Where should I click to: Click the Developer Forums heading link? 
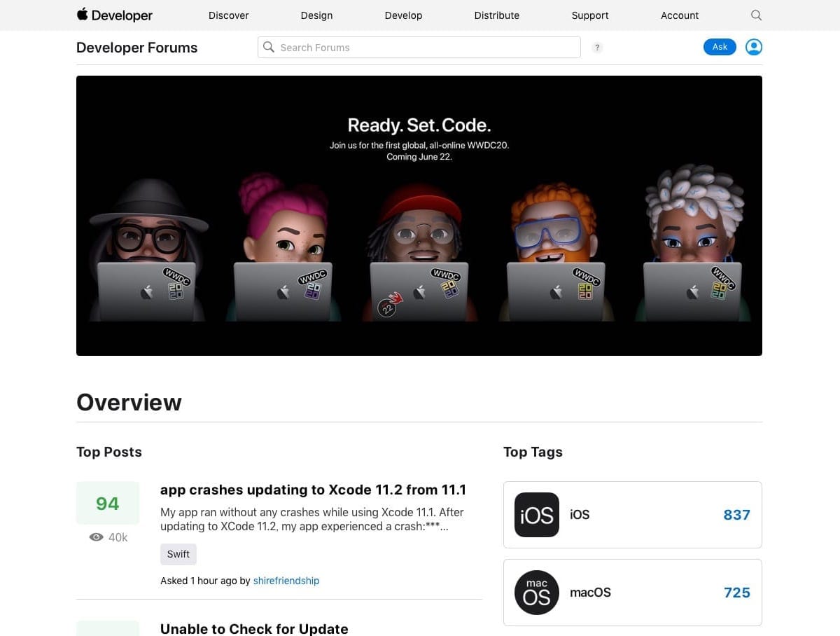[137, 48]
